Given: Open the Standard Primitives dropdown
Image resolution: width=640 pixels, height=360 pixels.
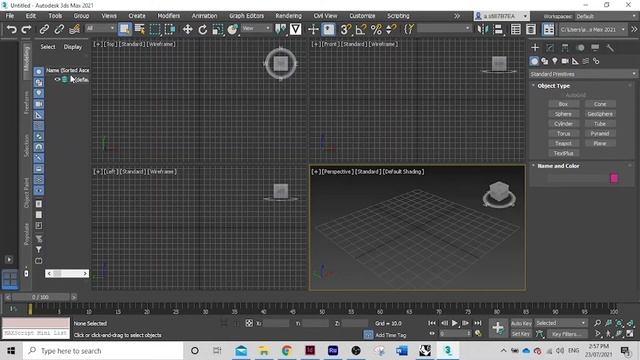Looking at the screenshot, I should (x=583, y=74).
